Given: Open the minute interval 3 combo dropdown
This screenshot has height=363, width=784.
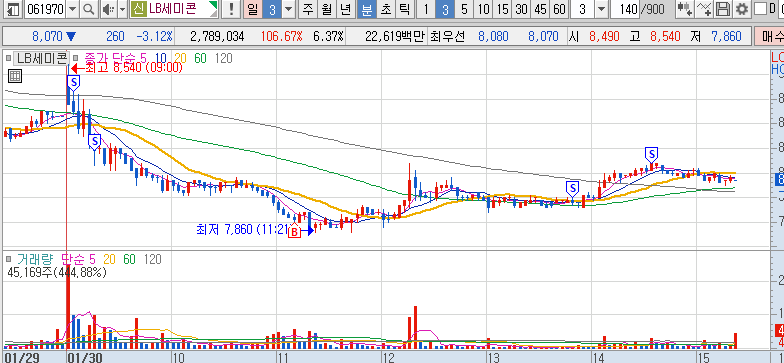Looking at the screenshot, I should (x=601, y=9).
